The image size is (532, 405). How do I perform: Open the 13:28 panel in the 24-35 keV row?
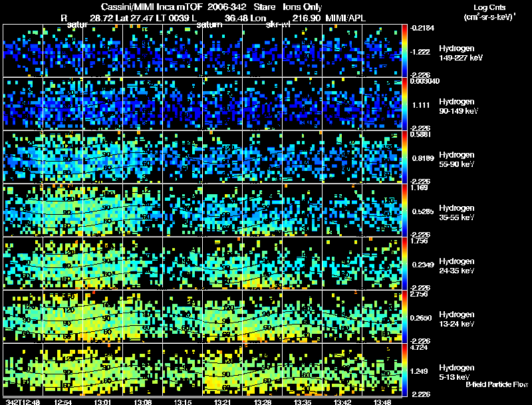[x=262, y=263]
